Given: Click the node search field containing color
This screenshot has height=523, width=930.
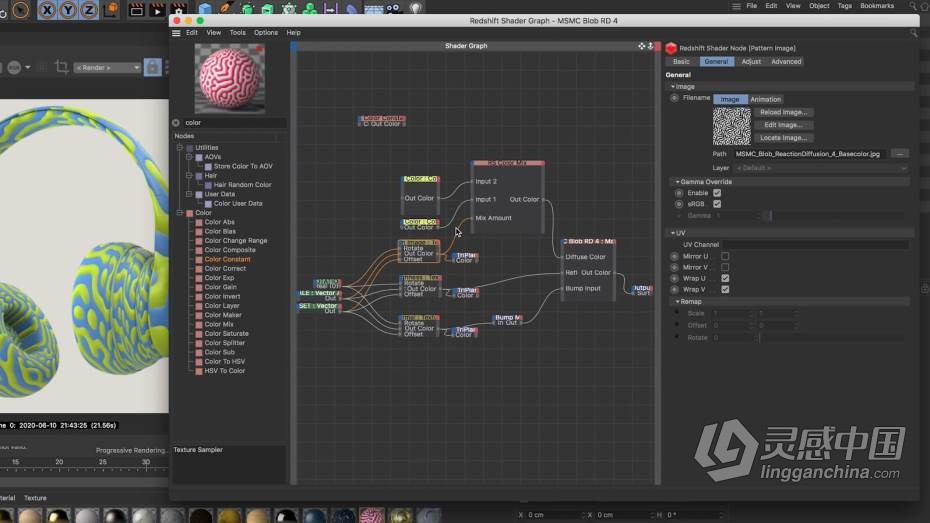Looking at the screenshot, I should point(234,123).
